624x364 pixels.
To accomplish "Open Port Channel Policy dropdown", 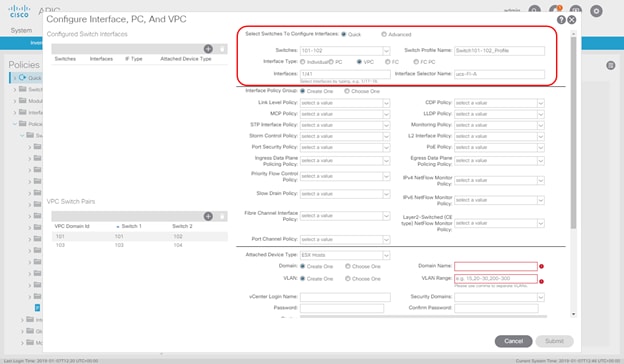I will point(386,239).
